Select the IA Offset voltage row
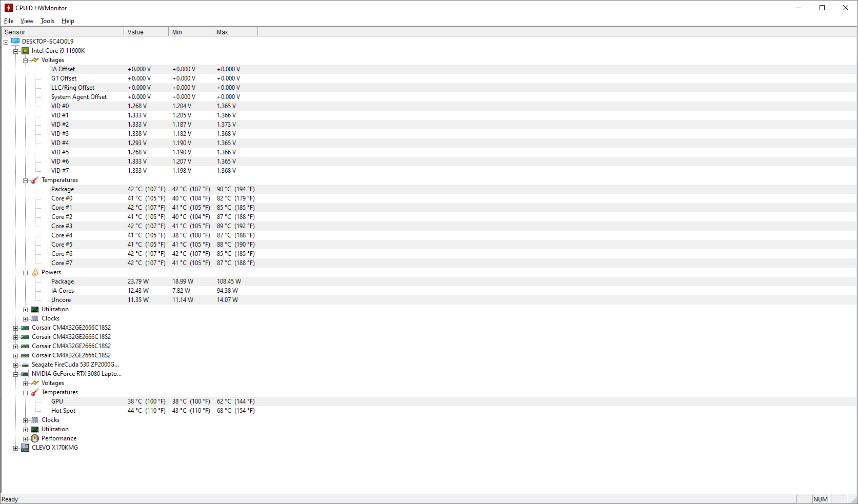Image resolution: width=858 pixels, height=504 pixels. pyautogui.click(x=429, y=69)
